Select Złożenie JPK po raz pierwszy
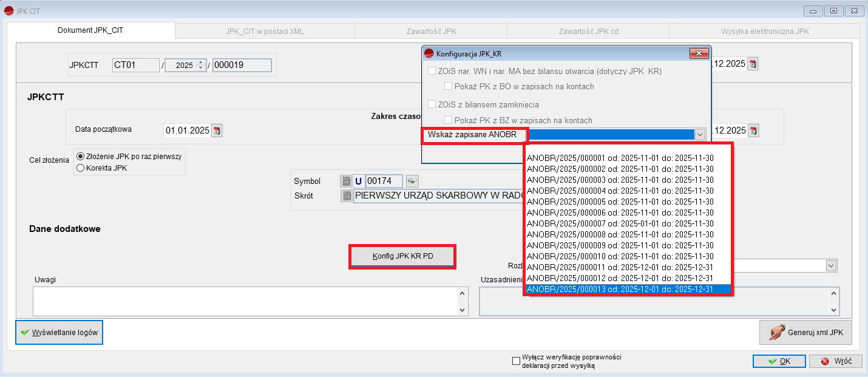Screen dimensions: 868x377 (80, 156)
